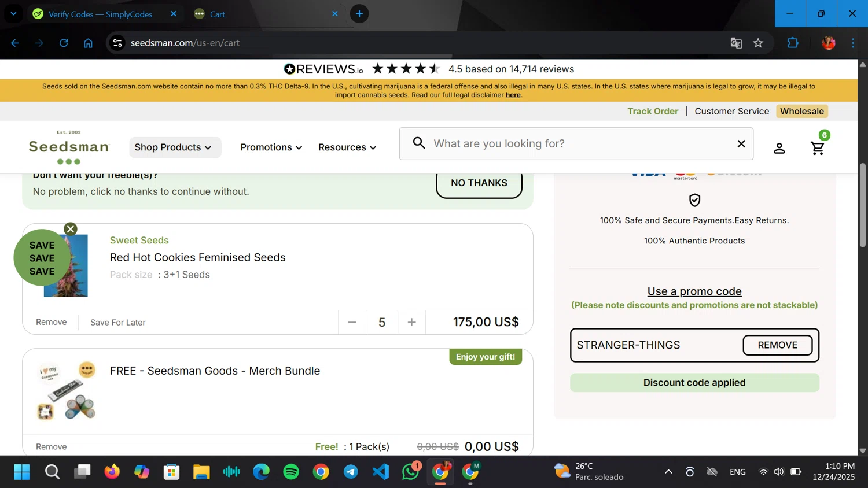The height and width of the screenshot is (488, 868).
Task: Increase Red Hot Cookies quantity
Action: [411, 322]
